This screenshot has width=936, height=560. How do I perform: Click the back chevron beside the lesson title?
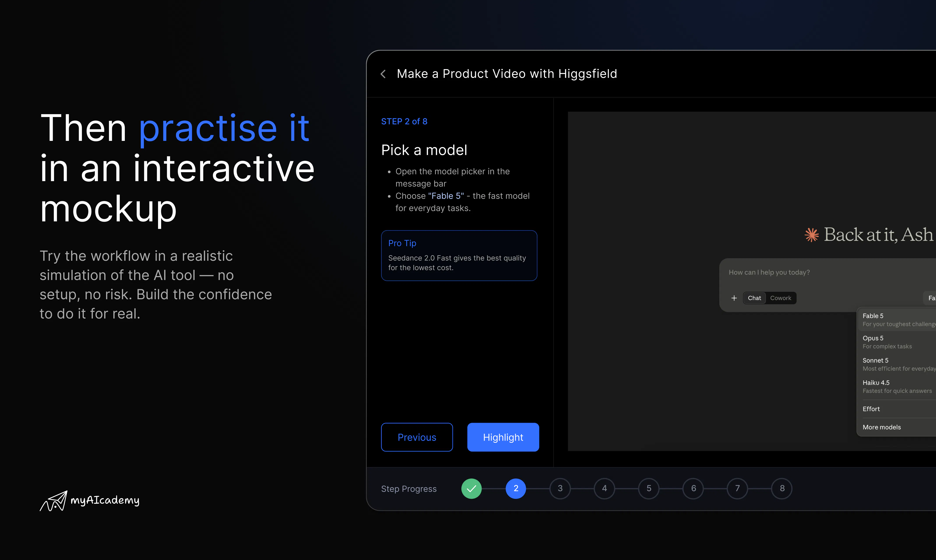[x=383, y=74]
